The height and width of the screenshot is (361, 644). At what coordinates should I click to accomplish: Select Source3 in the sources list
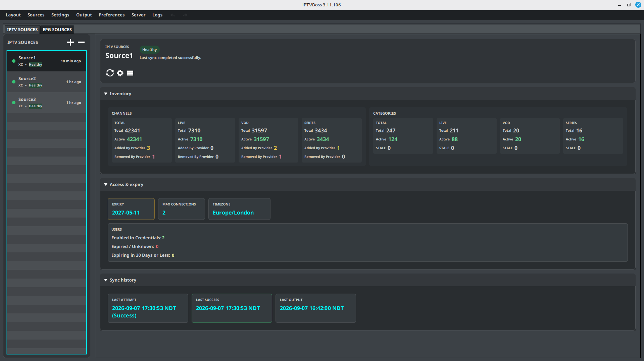point(47,103)
